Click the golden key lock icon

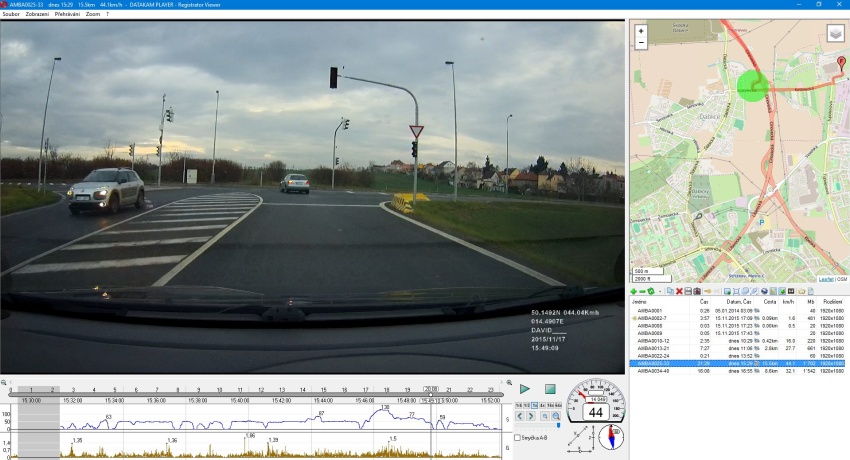707,291
